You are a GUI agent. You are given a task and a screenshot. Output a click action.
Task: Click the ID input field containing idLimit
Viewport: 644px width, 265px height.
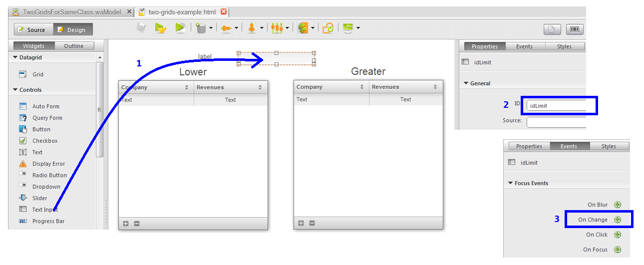click(x=557, y=106)
